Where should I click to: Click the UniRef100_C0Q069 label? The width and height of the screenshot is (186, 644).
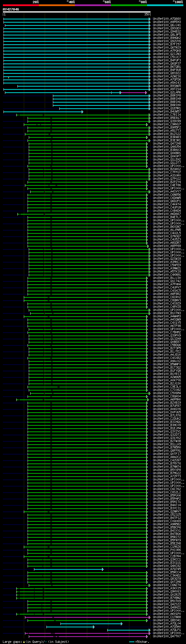pos(167,521)
